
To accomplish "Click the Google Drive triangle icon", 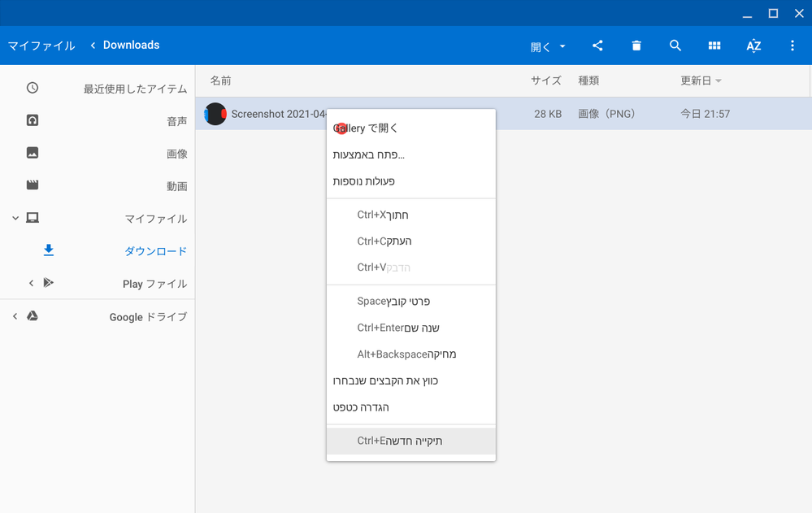I will [x=33, y=316].
